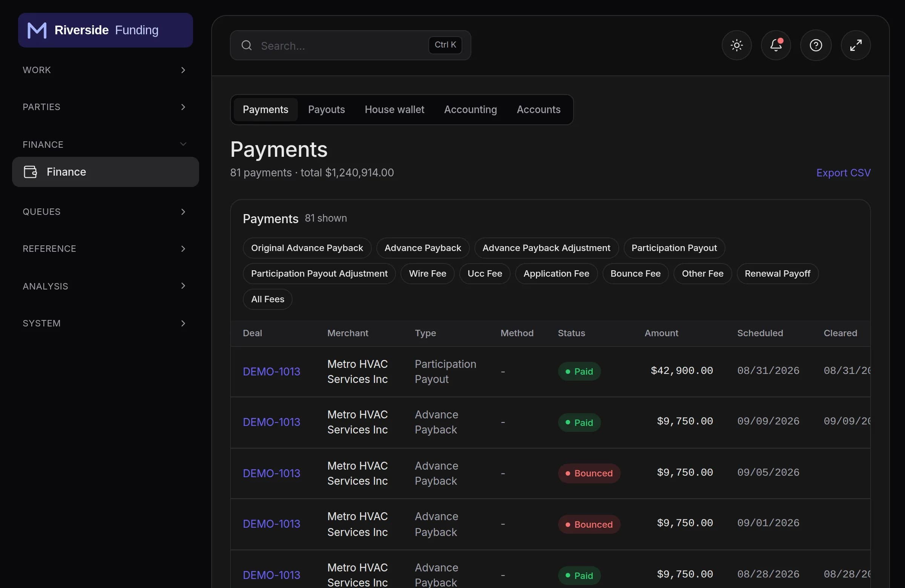
Task: Expand the QUEUES sidebar section
Action: point(105,211)
